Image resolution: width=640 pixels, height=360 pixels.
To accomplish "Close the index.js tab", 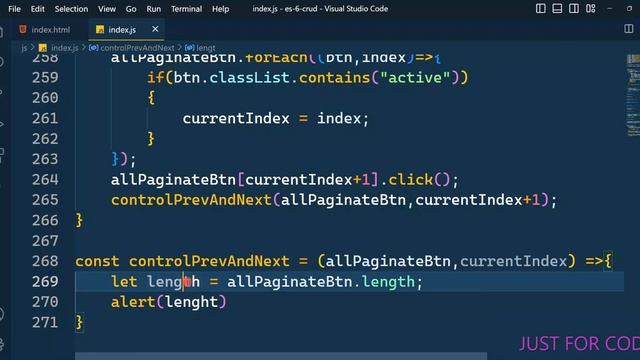I will coord(155,29).
